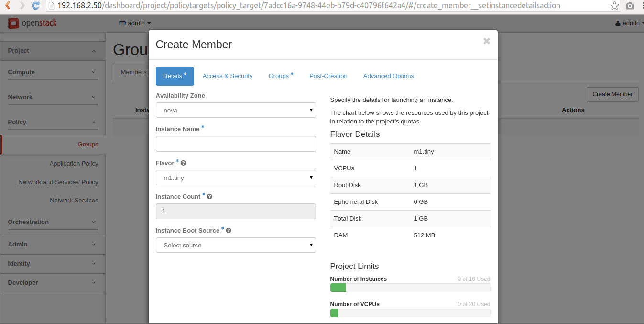644x324 pixels.
Task: Click the Instance Name input field
Action: [x=236, y=144]
